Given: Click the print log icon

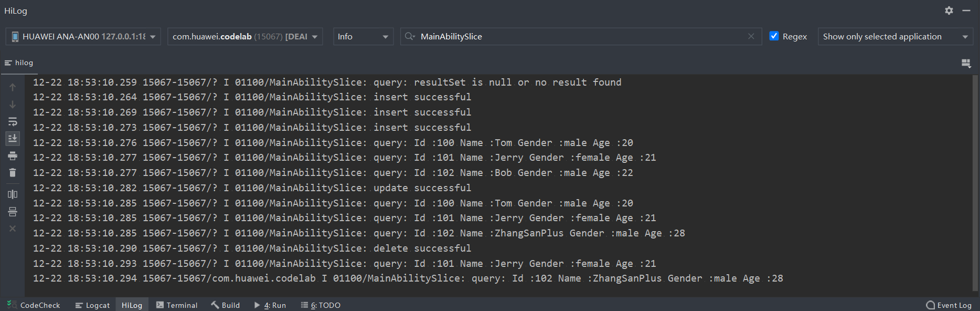Looking at the screenshot, I should [13, 156].
